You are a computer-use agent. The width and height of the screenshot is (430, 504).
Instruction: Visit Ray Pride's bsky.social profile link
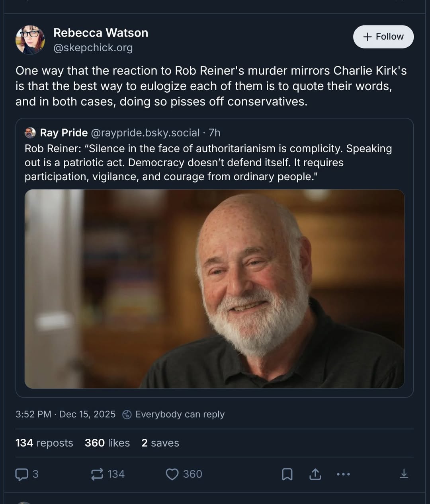pos(145,133)
